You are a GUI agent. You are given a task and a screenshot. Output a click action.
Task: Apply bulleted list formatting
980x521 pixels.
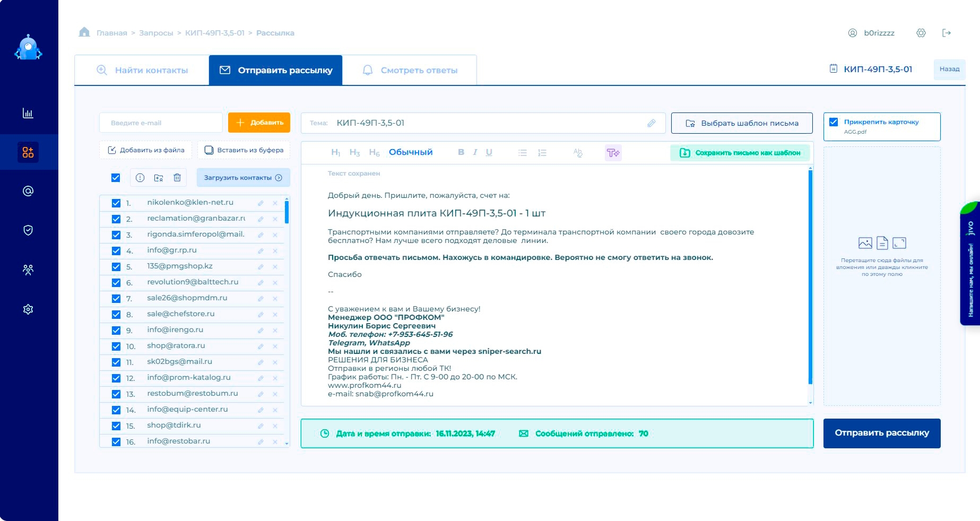(523, 153)
